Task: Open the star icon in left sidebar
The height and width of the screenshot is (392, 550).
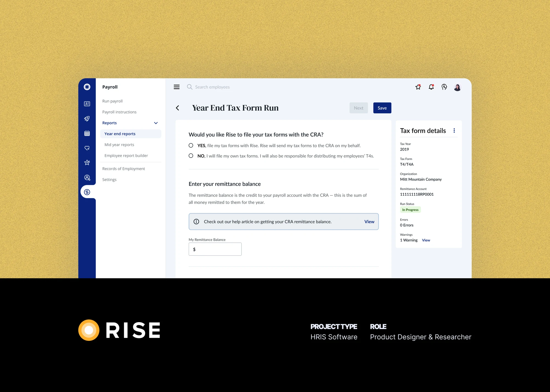Action: point(87,162)
